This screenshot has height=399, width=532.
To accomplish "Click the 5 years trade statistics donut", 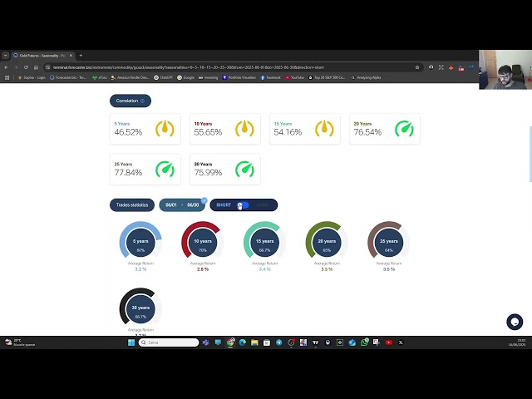I will click(140, 241).
